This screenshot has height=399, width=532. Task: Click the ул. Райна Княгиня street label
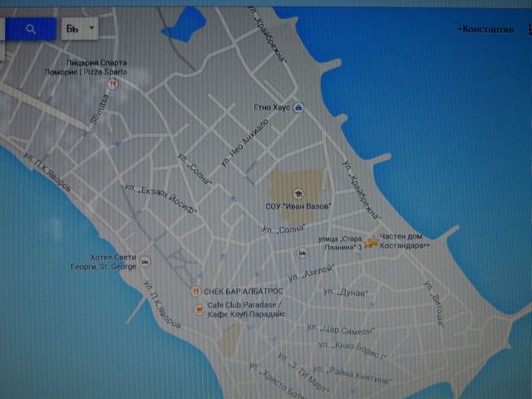click(x=352, y=374)
